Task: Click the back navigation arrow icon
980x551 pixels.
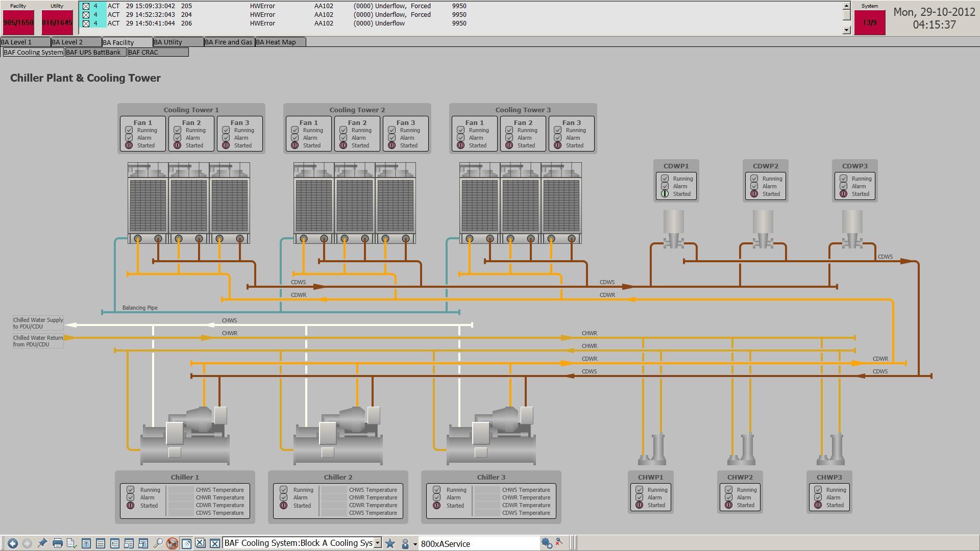Action: click(x=13, y=543)
